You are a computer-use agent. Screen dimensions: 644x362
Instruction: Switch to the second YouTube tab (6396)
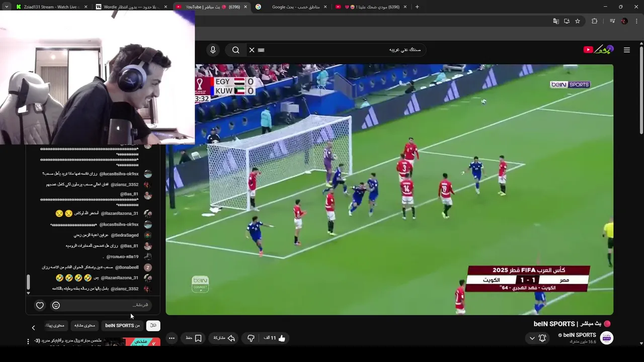pos(371,7)
